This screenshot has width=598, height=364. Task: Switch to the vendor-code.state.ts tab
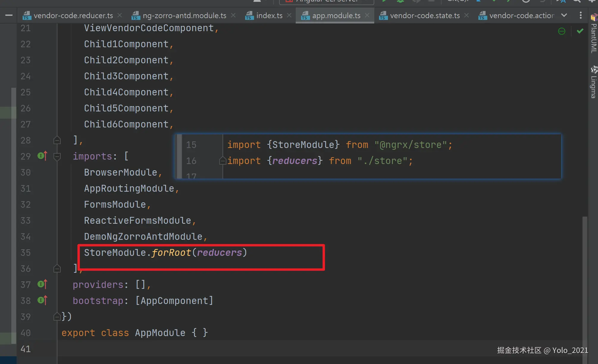[x=425, y=15]
